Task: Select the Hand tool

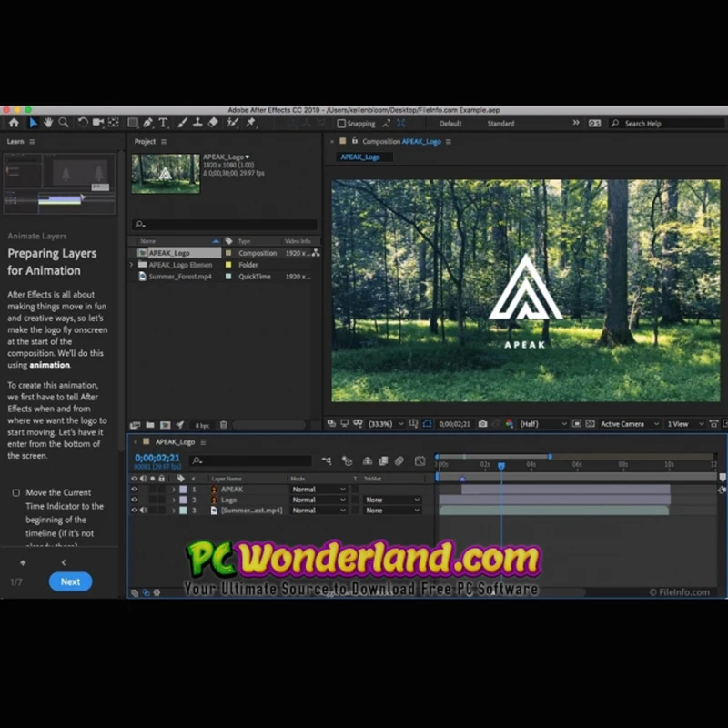Action: click(48, 123)
